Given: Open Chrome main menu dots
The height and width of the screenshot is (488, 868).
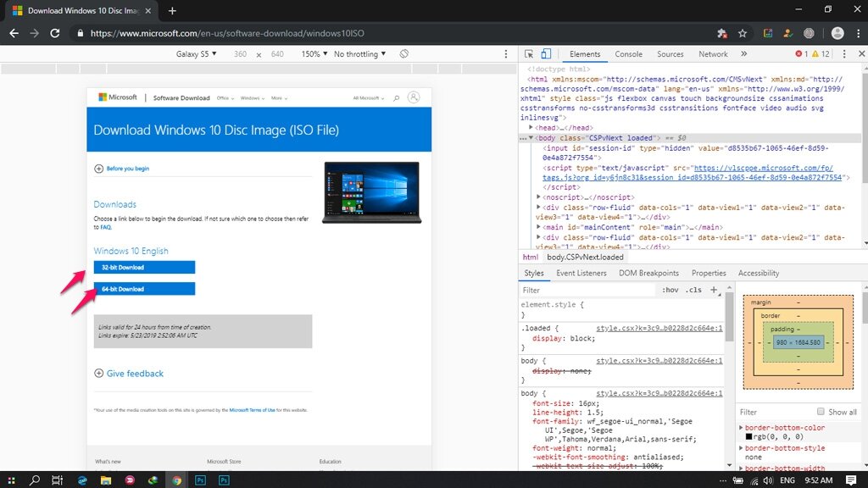Looking at the screenshot, I should tap(858, 33).
